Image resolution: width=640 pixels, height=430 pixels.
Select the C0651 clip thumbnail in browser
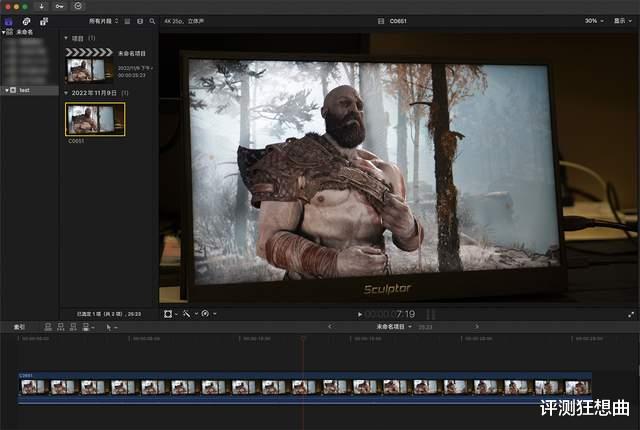(95, 119)
